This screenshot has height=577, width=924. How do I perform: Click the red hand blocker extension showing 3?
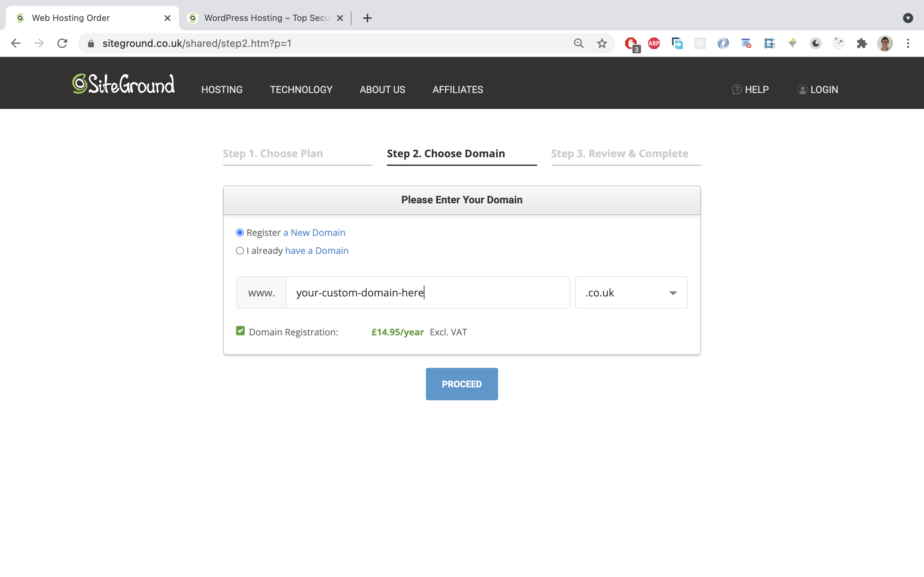631,43
